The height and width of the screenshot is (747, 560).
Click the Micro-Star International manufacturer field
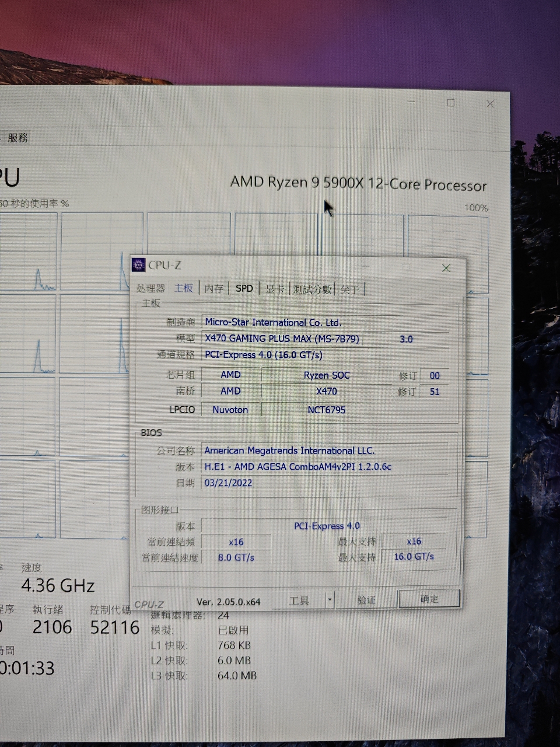[326, 322]
